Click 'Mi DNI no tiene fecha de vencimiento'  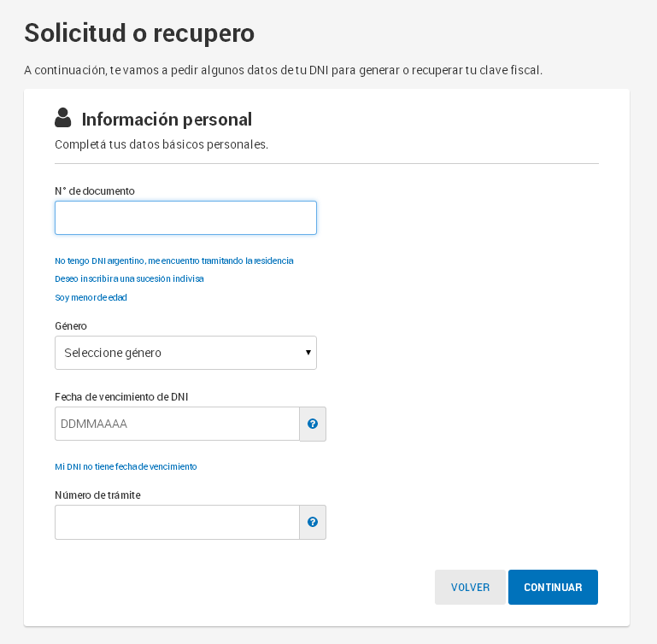pos(126,466)
